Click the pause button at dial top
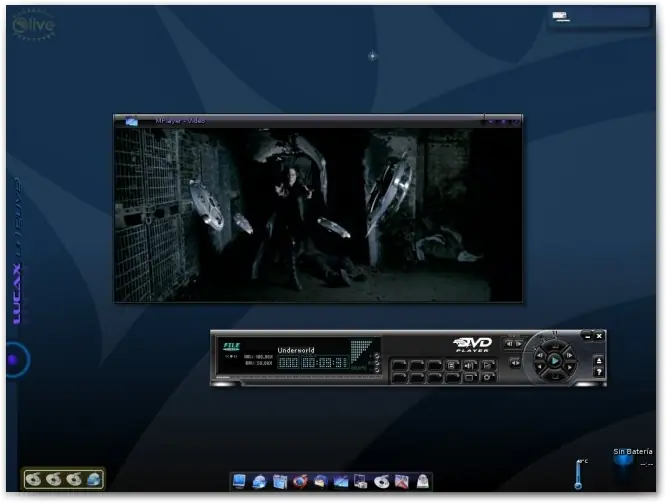This screenshot has width=666, height=503. point(555,345)
